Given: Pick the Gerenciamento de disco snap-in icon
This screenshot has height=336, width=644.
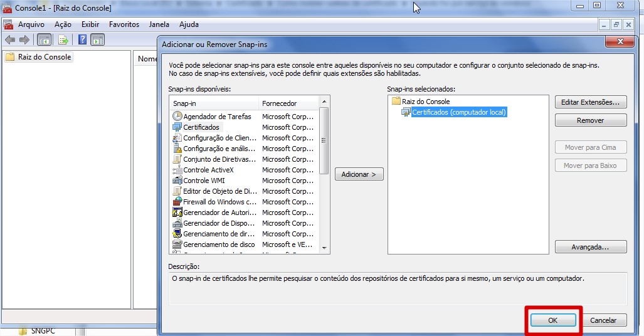Looking at the screenshot, I should click(177, 244).
